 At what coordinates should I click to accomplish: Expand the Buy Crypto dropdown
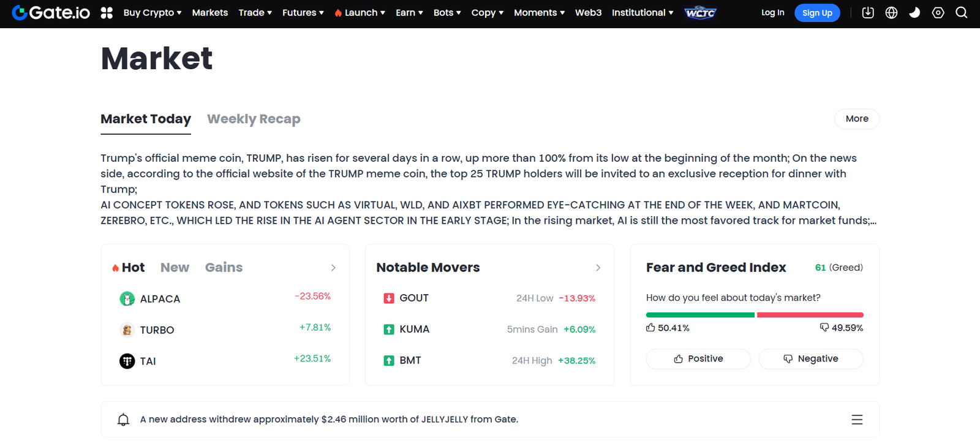pyautogui.click(x=153, y=12)
